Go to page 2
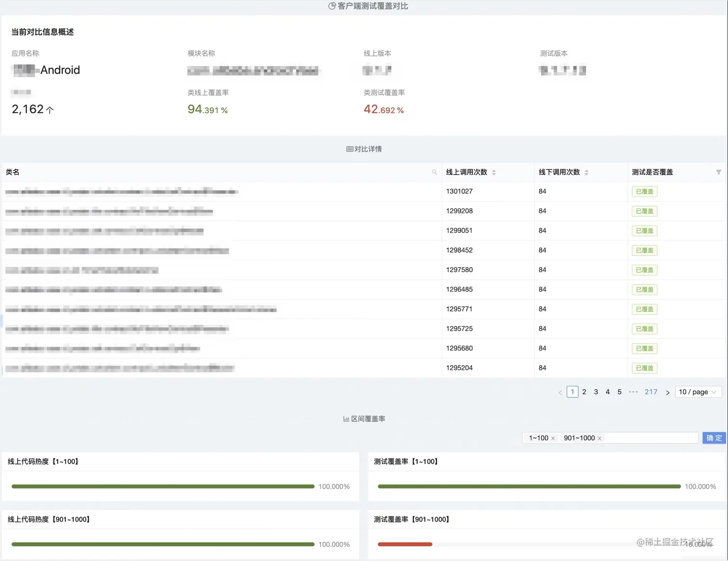 tap(584, 392)
